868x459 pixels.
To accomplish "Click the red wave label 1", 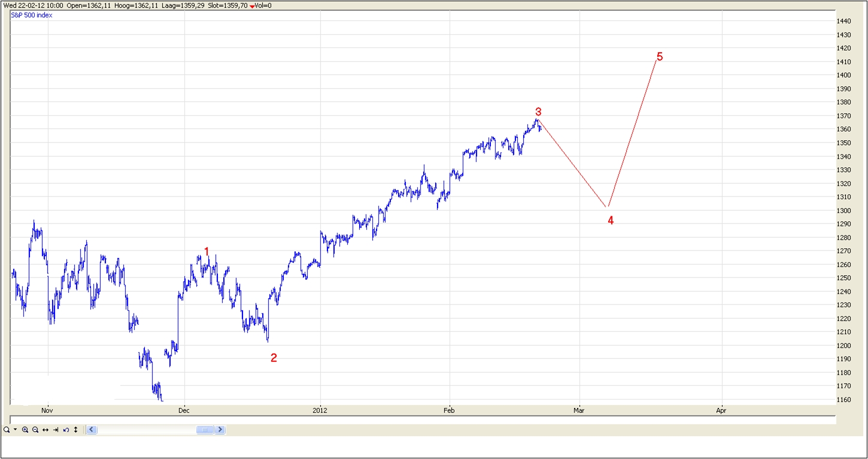I will 207,252.
